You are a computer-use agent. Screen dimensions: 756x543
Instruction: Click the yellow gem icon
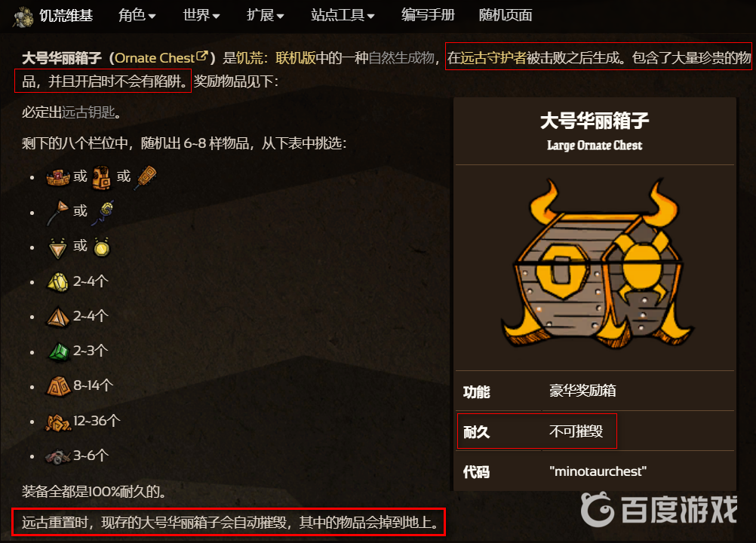click(57, 282)
